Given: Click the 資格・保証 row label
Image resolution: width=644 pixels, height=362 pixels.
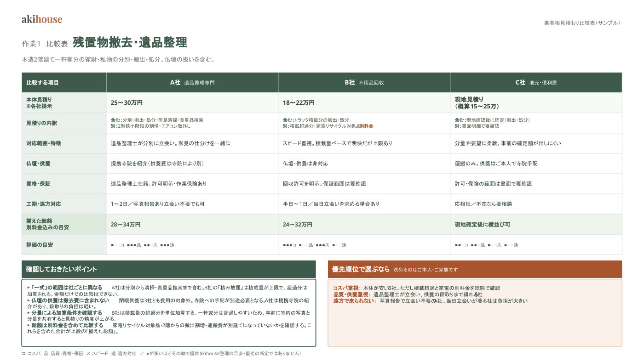Looking at the screenshot, I should pyautogui.click(x=64, y=184).
